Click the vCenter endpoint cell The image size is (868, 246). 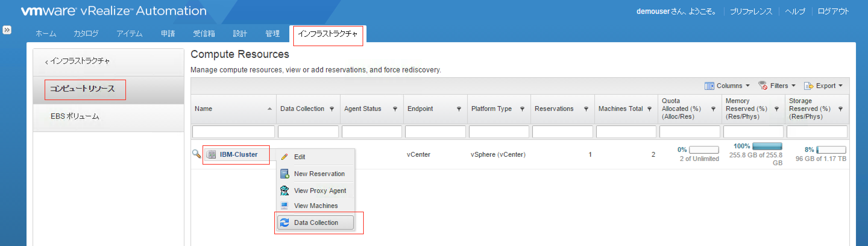pyautogui.click(x=419, y=154)
